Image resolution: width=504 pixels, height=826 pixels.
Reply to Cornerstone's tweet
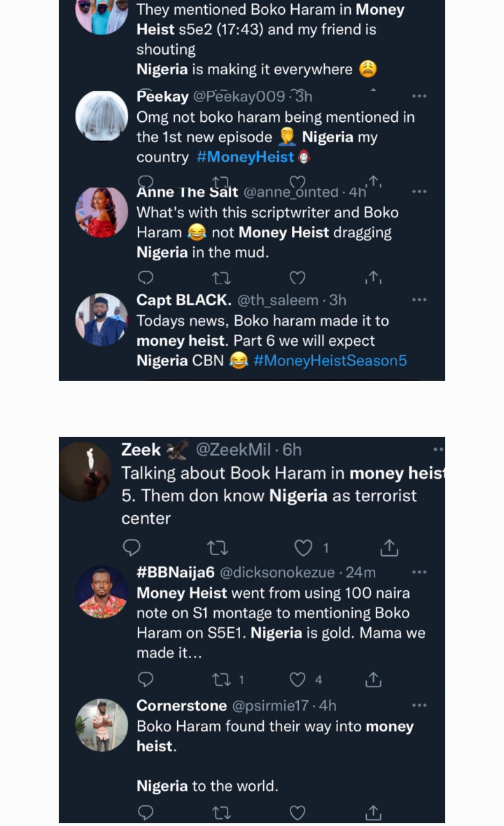146,813
